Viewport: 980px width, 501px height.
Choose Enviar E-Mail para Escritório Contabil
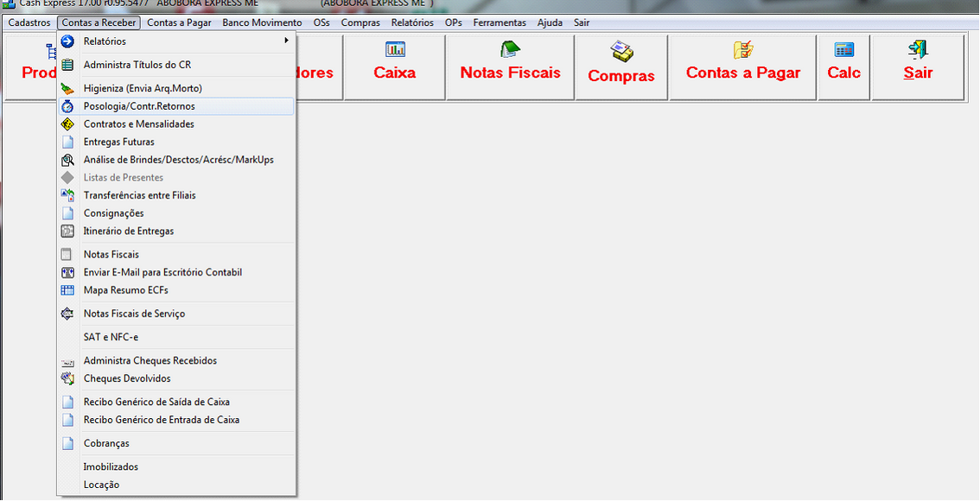click(x=162, y=272)
